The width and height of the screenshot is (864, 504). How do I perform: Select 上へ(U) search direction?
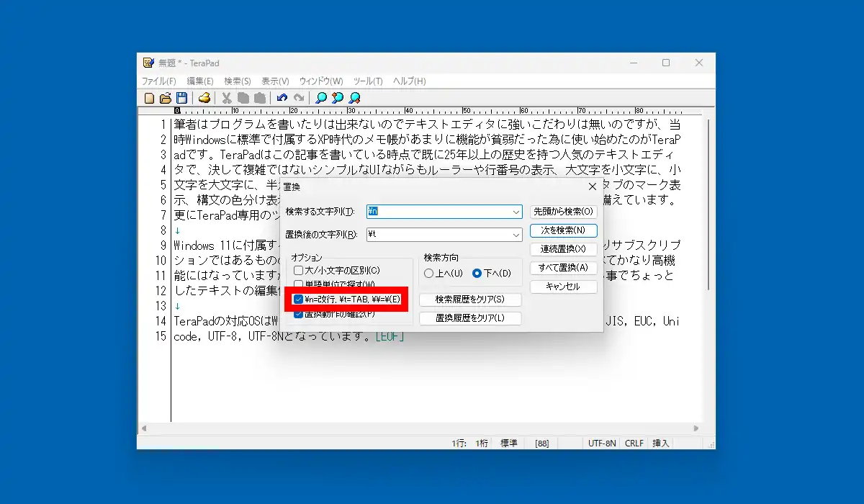coord(429,274)
